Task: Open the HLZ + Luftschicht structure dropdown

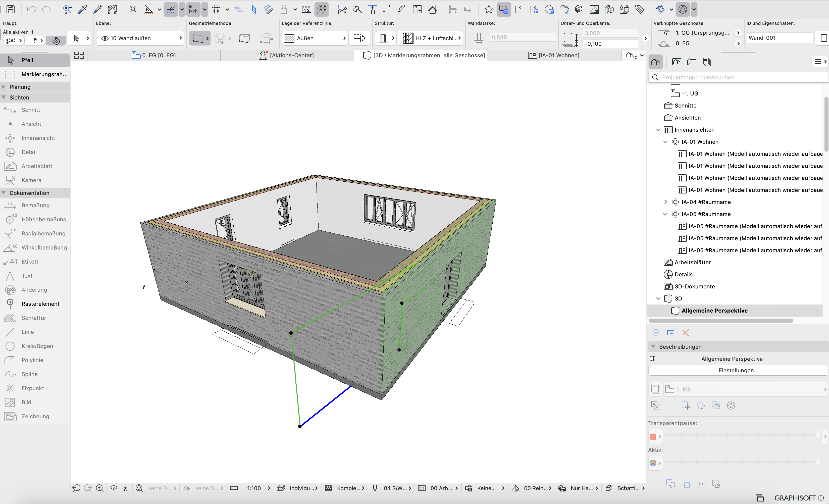Action: [430, 38]
